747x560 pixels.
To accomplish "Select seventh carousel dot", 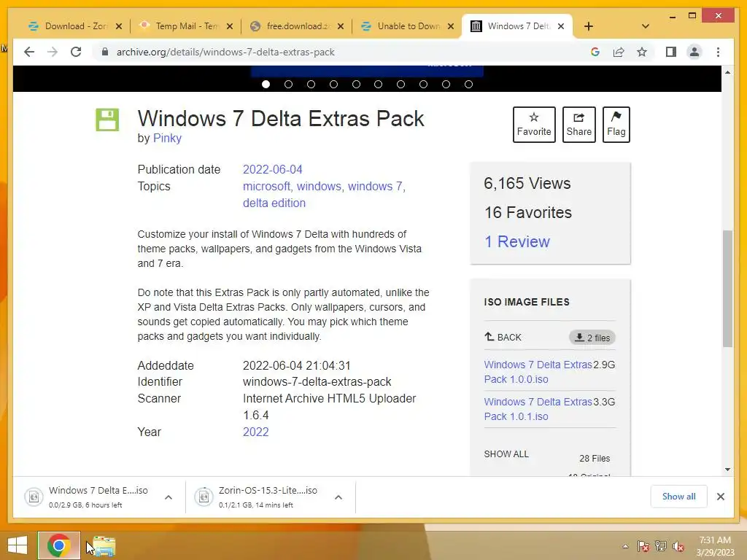I will point(400,85).
